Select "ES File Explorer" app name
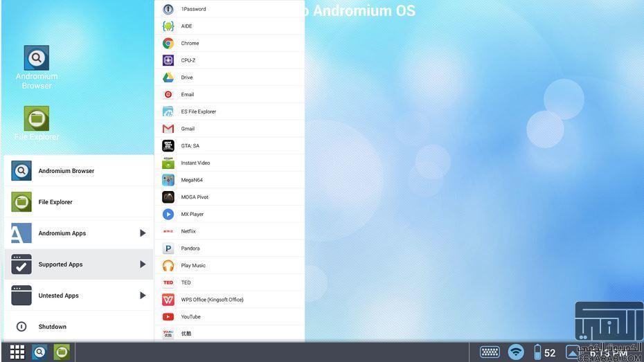The height and width of the screenshot is (362, 644). 198,111
